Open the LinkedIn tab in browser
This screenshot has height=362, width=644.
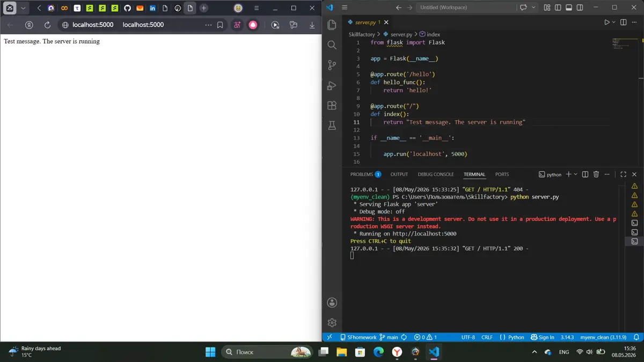pyautogui.click(x=153, y=8)
